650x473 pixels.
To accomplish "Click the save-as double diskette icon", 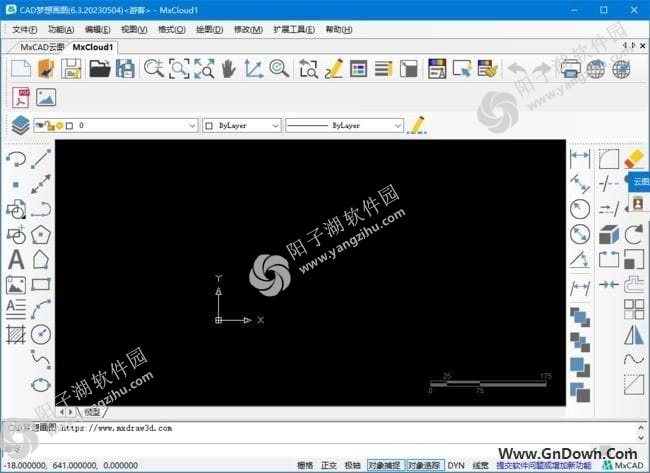I will point(125,68).
